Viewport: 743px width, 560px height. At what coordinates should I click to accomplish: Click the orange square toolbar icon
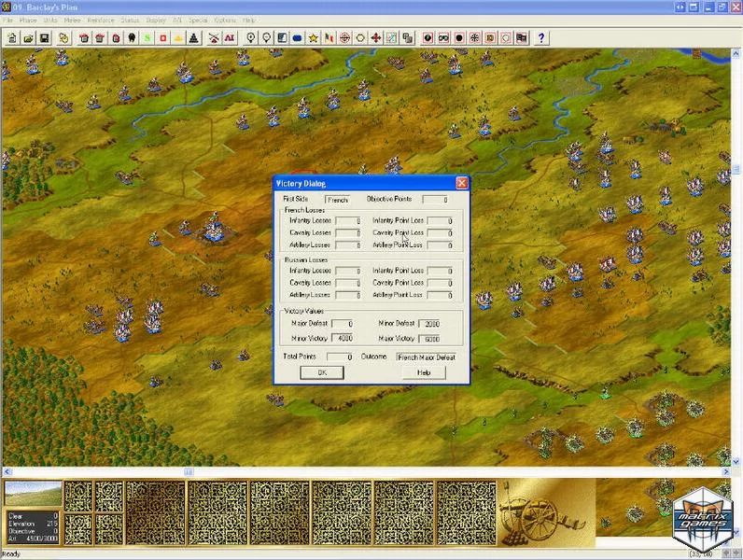pos(490,38)
